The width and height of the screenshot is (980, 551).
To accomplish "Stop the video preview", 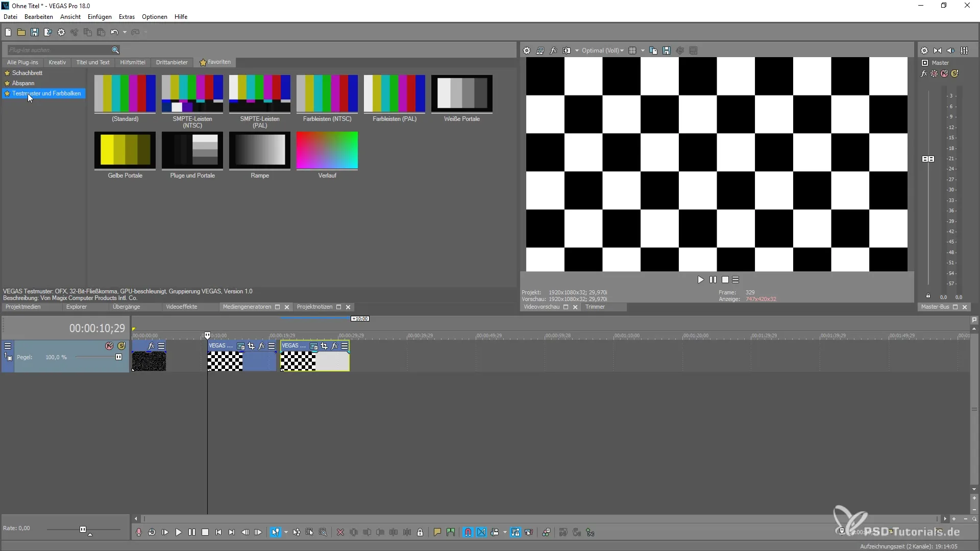I will point(725,280).
